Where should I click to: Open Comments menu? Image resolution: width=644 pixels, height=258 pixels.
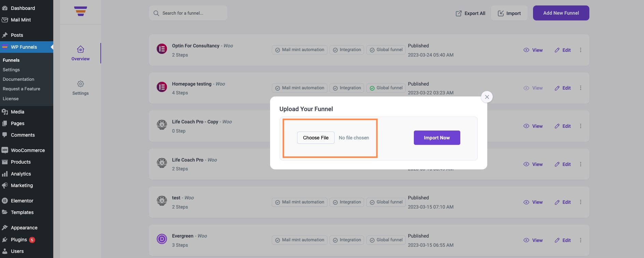point(26,135)
